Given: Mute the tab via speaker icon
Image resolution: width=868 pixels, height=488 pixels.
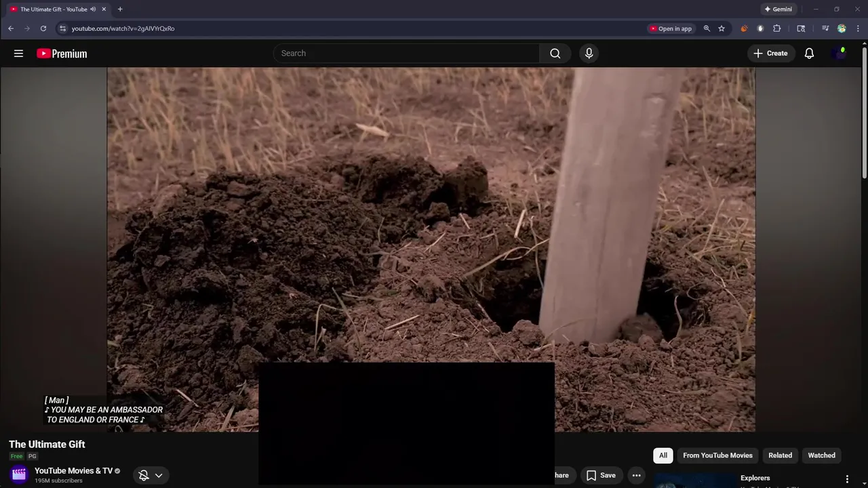Looking at the screenshot, I should tap(93, 9).
